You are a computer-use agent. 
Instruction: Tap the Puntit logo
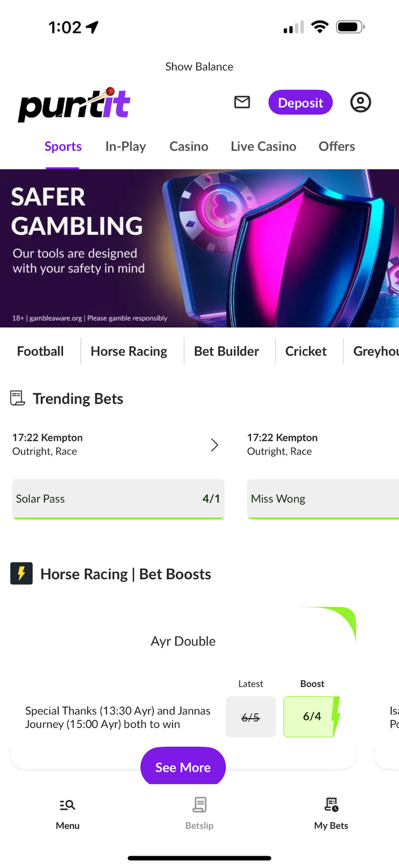(x=74, y=105)
